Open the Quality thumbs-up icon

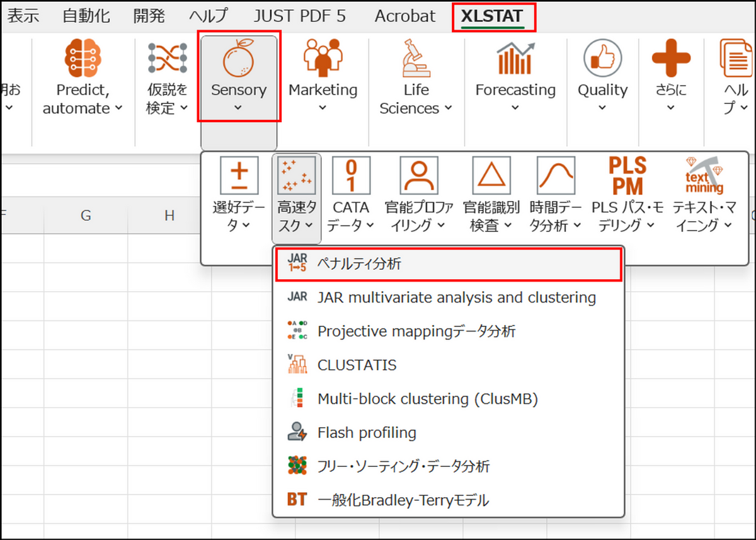point(602,59)
